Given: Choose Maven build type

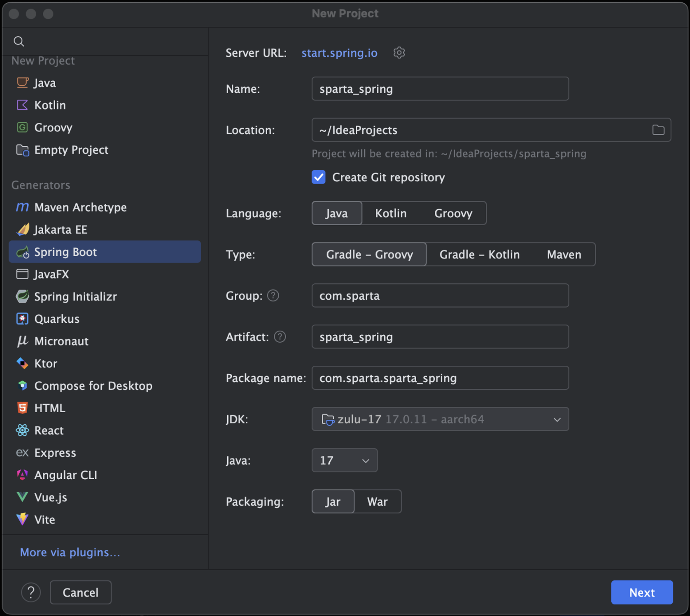Looking at the screenshot, I should [x=564, y=254].
